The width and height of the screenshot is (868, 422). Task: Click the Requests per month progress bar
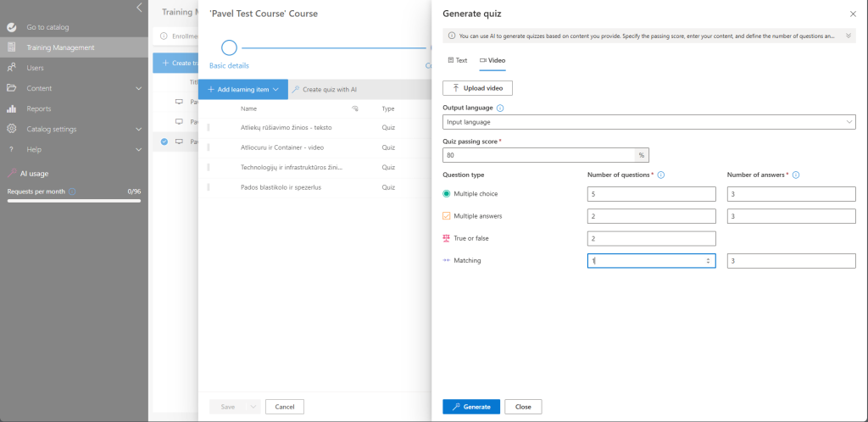click(x=75, y=201)
